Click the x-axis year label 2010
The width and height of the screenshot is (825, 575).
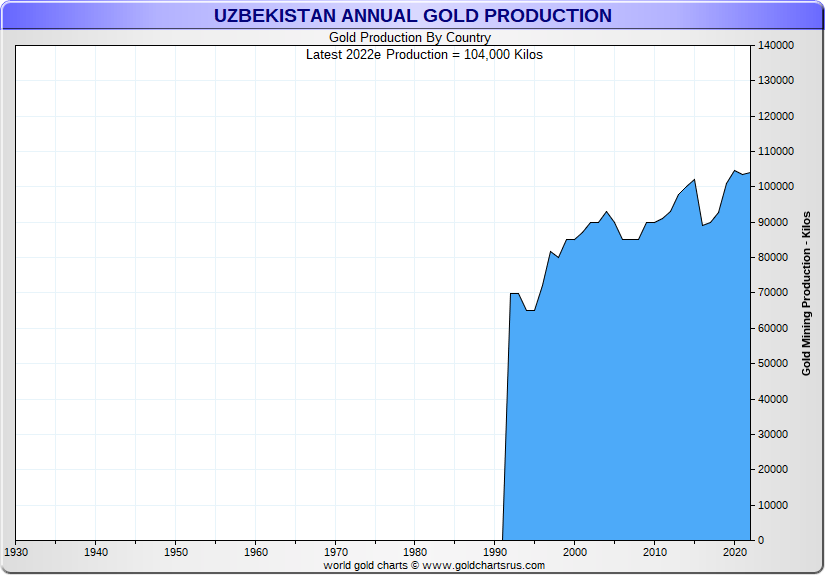(x=655, y=552)
